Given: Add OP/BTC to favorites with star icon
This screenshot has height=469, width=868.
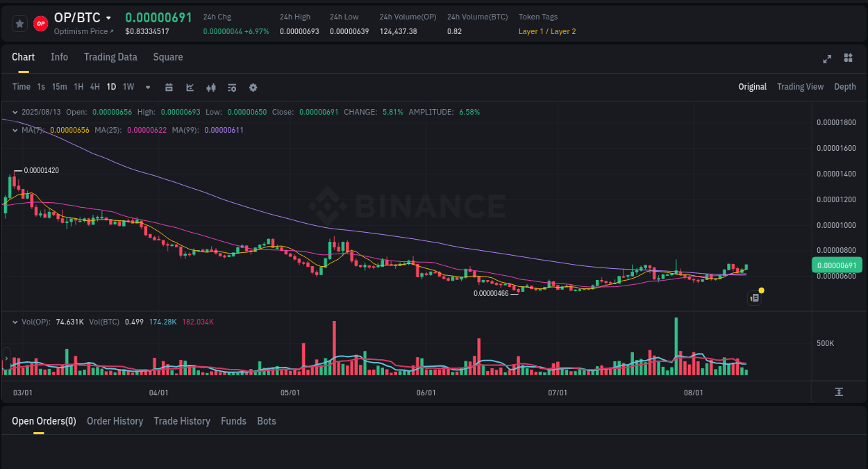Looking at the screenshot, I should (20, 24).
